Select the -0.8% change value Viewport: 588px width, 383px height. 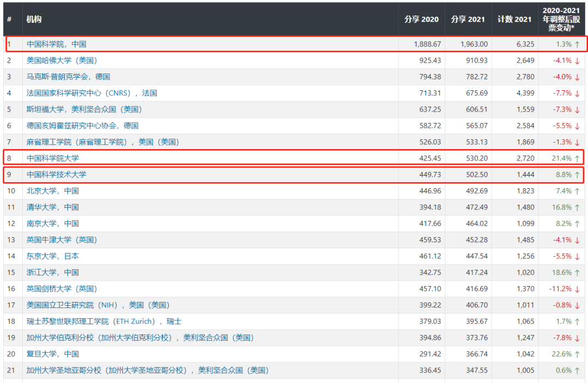562,305
